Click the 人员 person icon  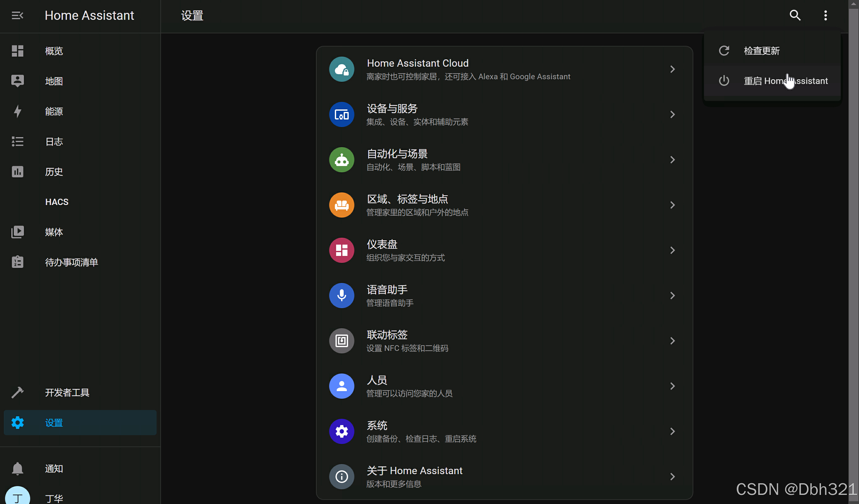coord(341,386)
